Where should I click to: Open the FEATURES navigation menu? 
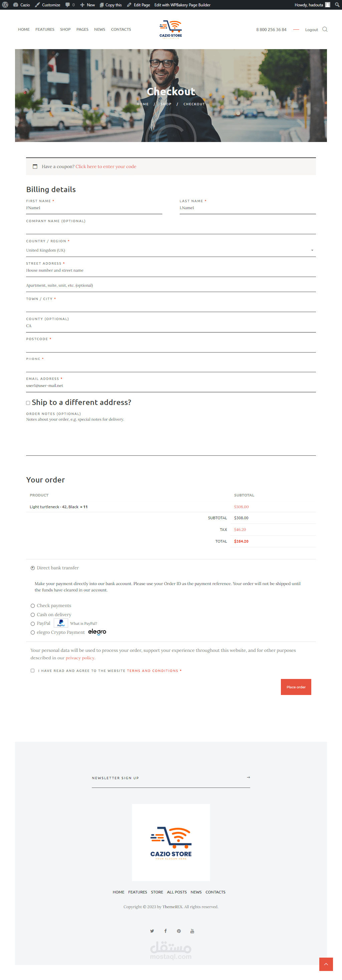tap(45, 29)
